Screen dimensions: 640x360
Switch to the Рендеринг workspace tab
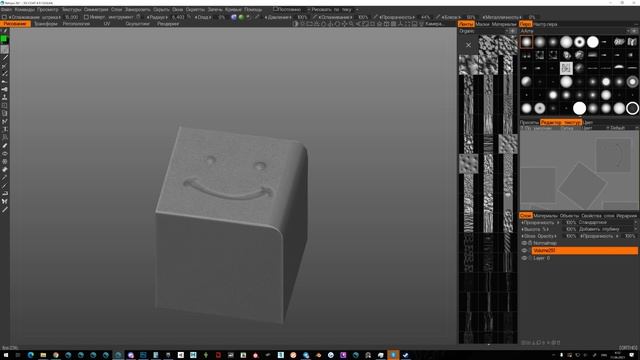(168, 24)
